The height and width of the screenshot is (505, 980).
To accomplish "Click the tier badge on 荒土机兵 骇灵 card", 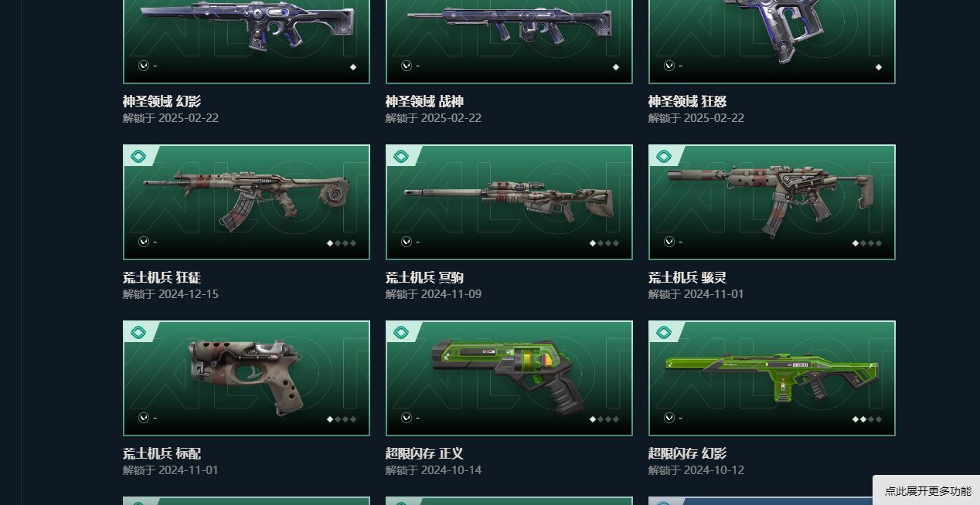I will [664, 157].
